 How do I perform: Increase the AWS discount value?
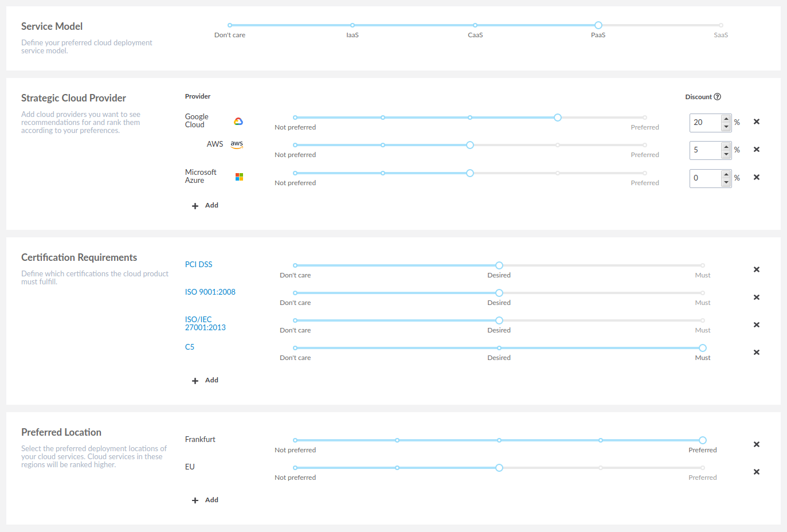[726, 146]
